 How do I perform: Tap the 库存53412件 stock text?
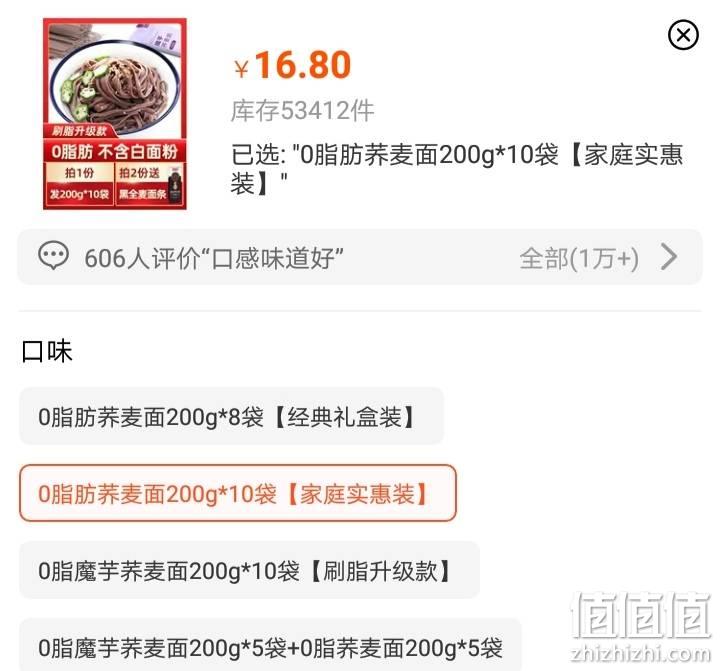click(303, 111)
